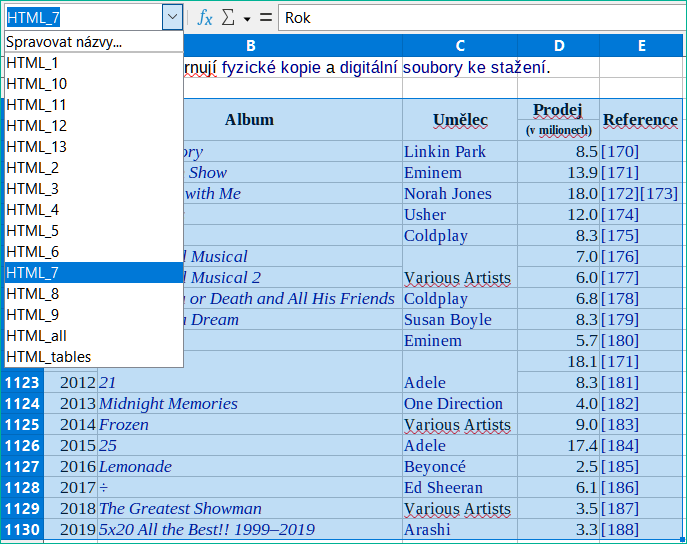Screen dimensions: 687x544
Task: Expand the Sum function dropdown arrow
Action: (x=247, y=19)
